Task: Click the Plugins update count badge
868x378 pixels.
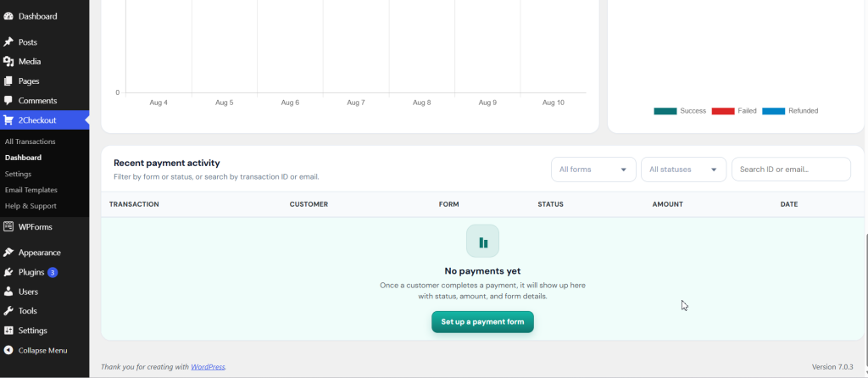Action: (53, 272)
